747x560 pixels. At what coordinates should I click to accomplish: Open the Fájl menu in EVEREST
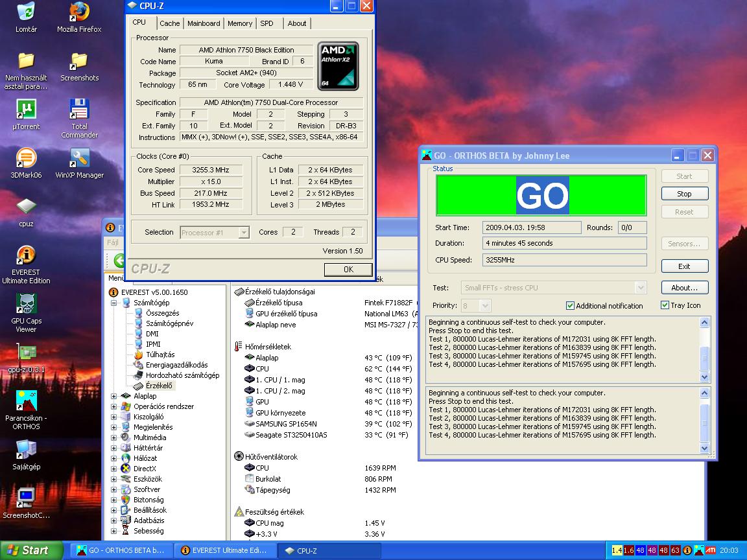[113, 242]
